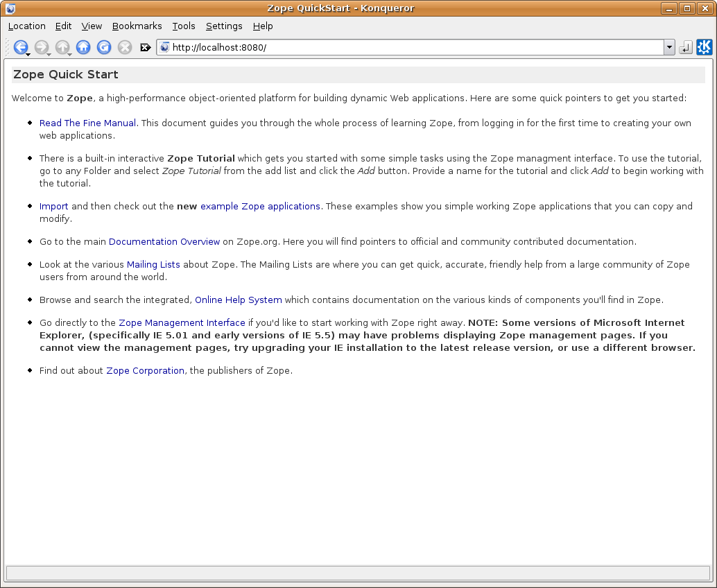Open the Help menu

[x=263, y=26]
